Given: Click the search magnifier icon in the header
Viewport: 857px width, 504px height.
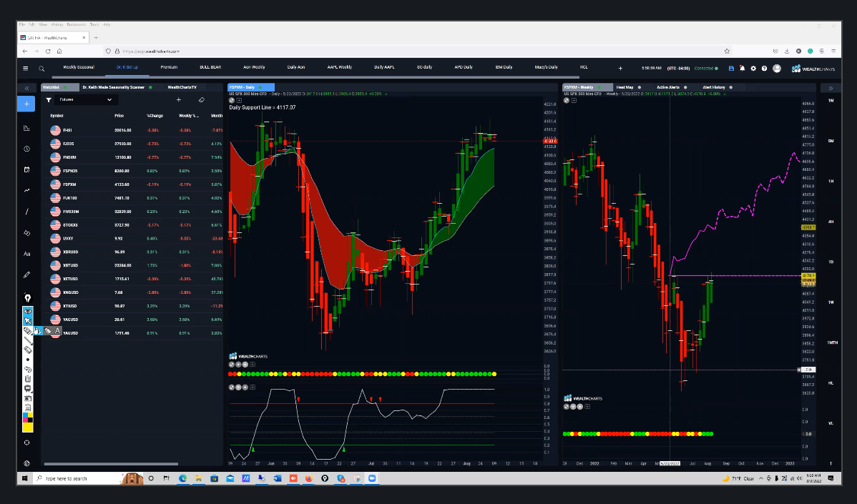Looking at the screenshot, I should 41,69.
